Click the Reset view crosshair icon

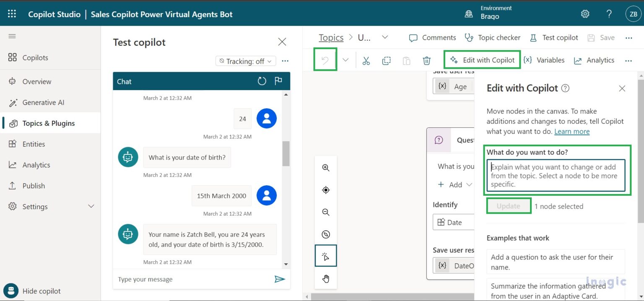(326, 190)
